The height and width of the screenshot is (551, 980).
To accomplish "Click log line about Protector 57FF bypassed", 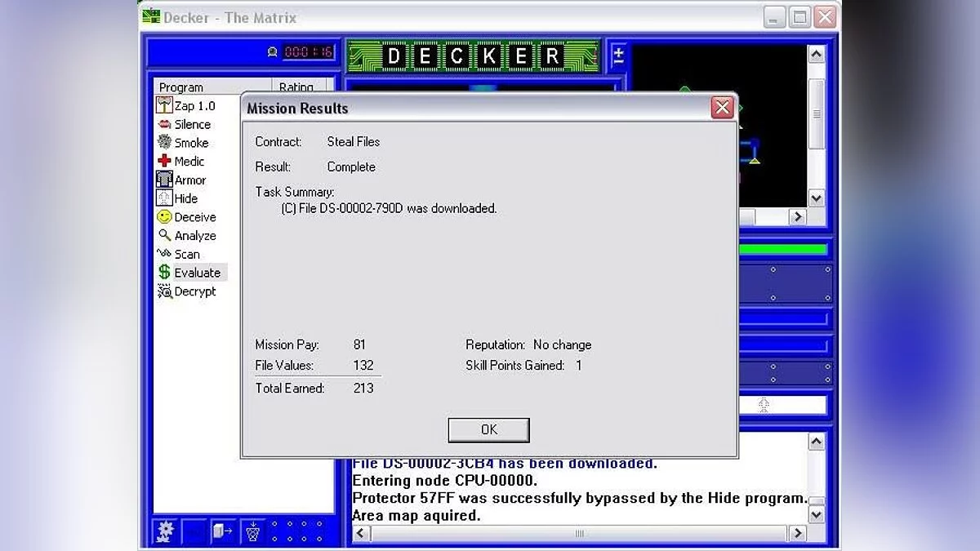I will point(579,498).
